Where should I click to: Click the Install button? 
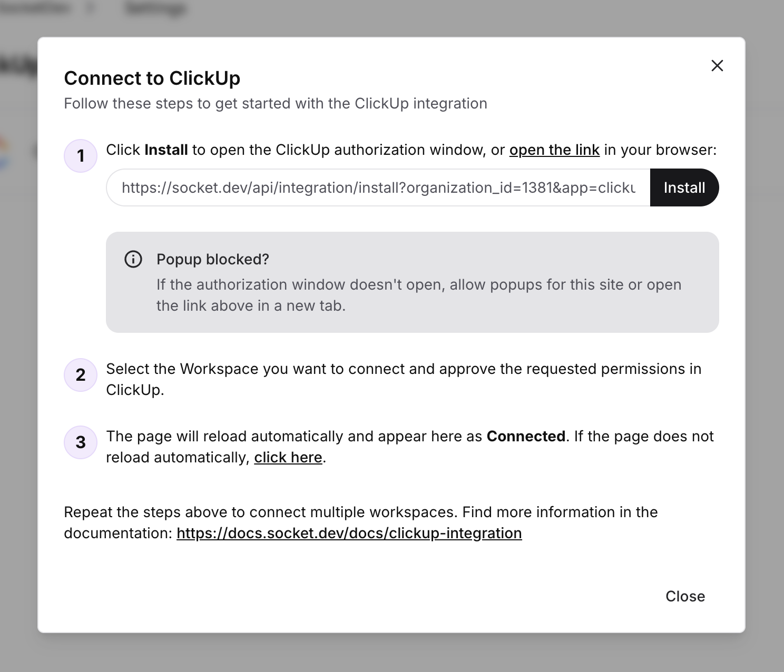click(684, 187)
